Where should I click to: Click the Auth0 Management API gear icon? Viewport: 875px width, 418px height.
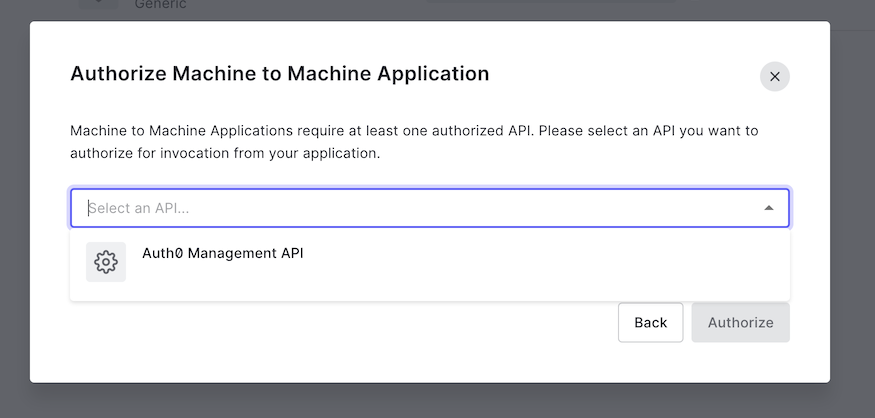[106, 262]
